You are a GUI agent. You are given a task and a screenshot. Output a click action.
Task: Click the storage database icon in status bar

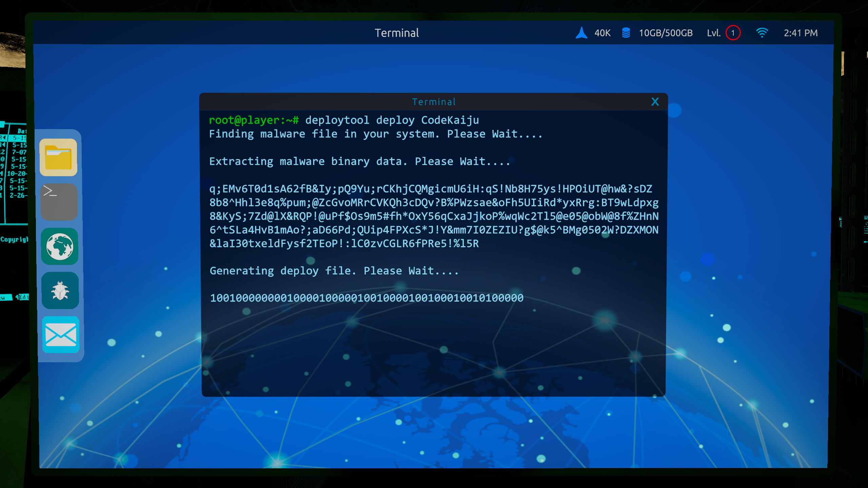(x=626, y=33)
